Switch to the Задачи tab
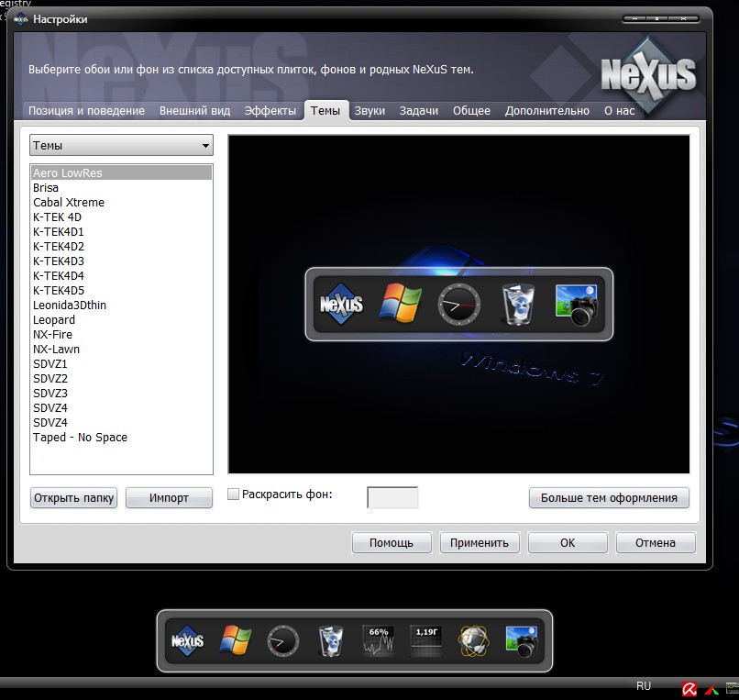 [x=418, y=111]
